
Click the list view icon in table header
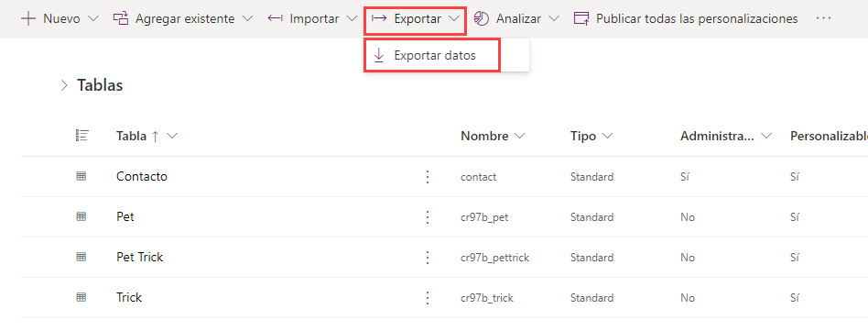pyautogui.click(x=81, y=136)
